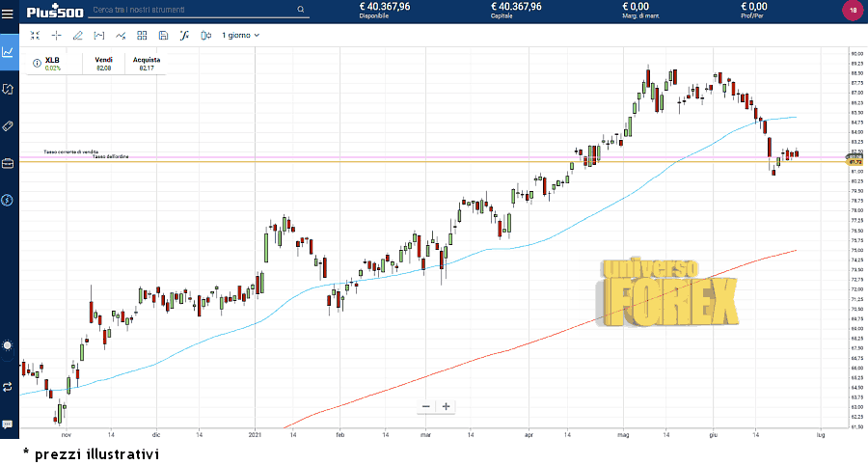Screen dimensions: 868x465
Task: Click the save chart layout icon
Action: tap(163, 35)
